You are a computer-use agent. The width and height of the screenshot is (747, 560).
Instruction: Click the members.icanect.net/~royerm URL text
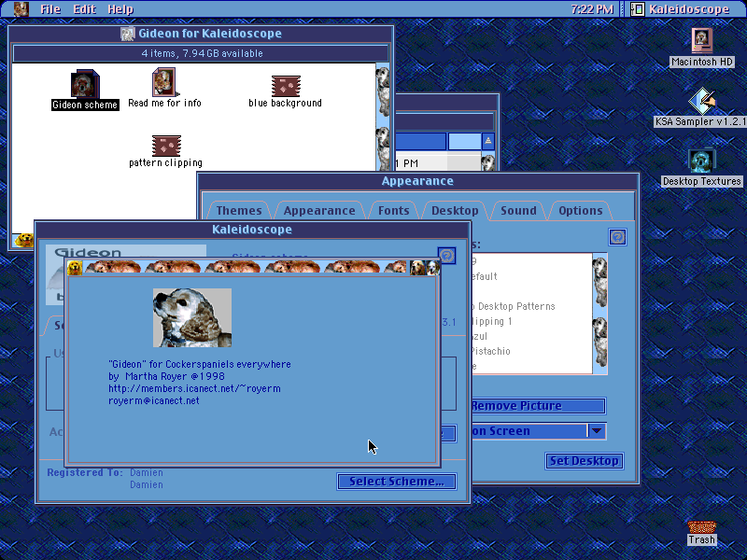[194, 388]
